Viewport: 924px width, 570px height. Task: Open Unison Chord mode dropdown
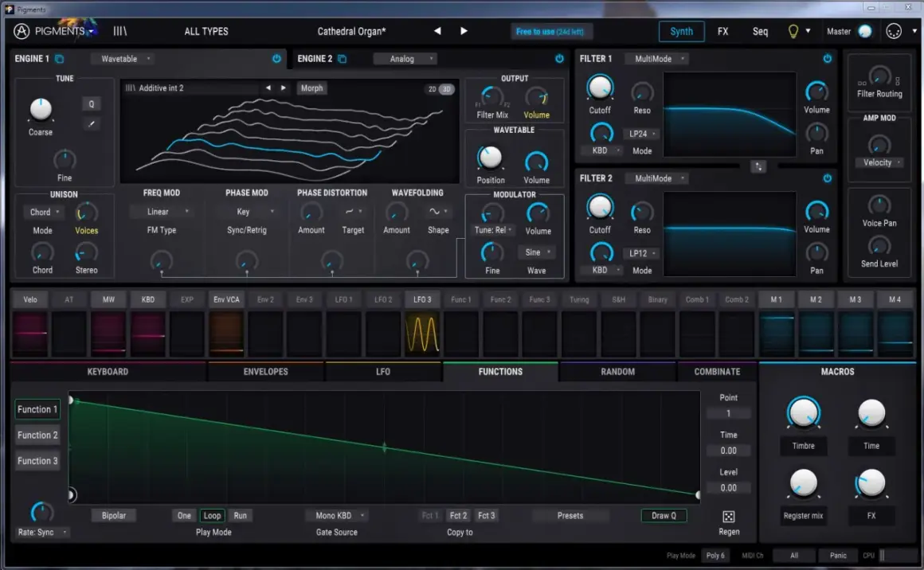point(44,212)
